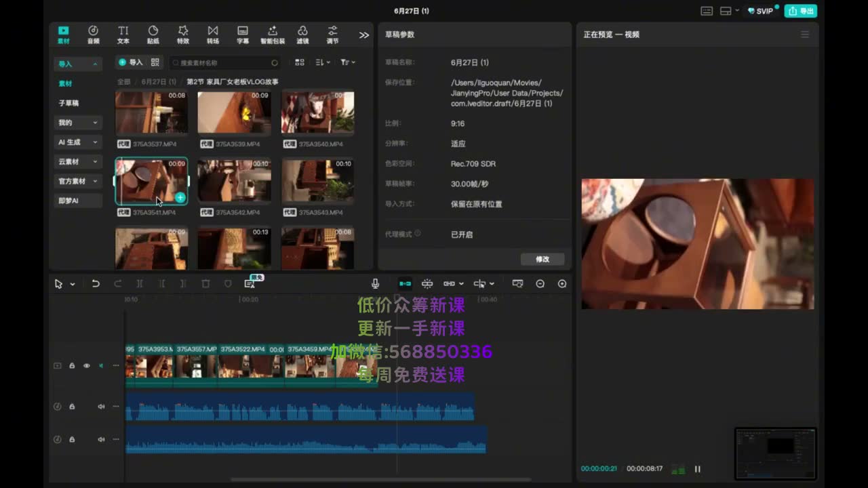The width and height of the screenshot is (868, 488).
Task: Go to 6月27日 (1) breadcrumb folder
Action: 159,81
